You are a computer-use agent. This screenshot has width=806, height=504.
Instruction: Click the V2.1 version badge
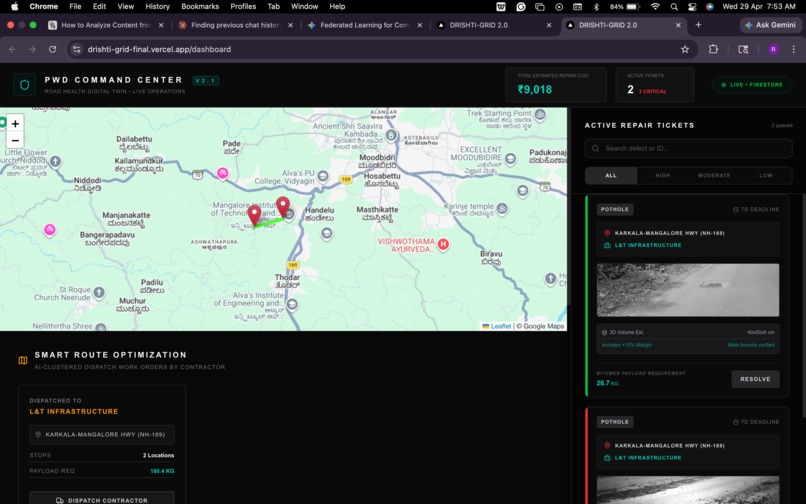point(206,81)
